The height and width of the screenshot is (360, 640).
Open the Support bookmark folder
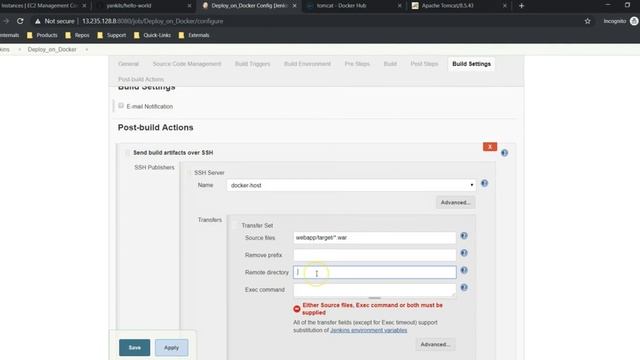coord(111,35)
